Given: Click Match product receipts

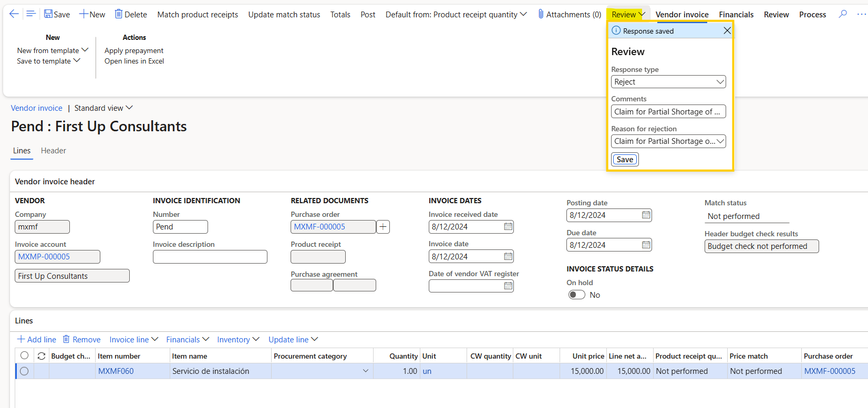Looking at the screenshot, I should (198, 14).
